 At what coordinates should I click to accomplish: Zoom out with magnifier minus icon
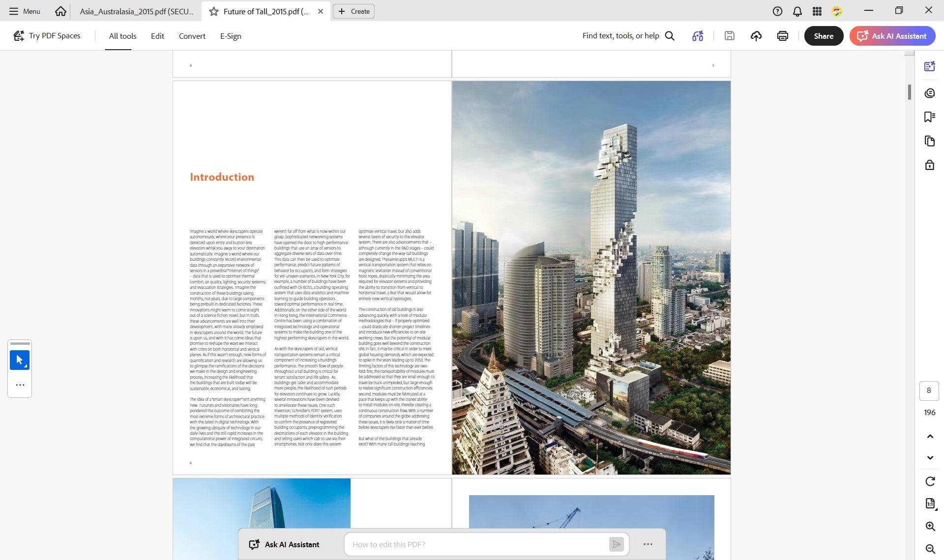pyautogui.click(x=930, y=549)
